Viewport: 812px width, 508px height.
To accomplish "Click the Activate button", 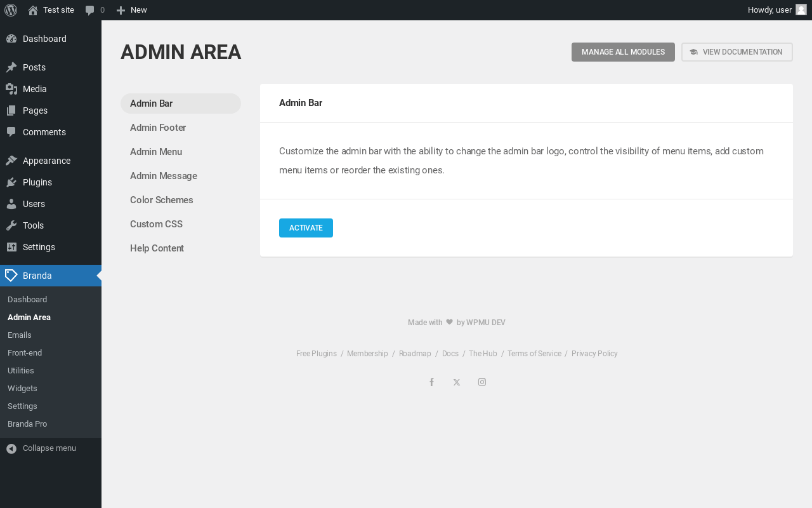I will click(x=306, y=228).
